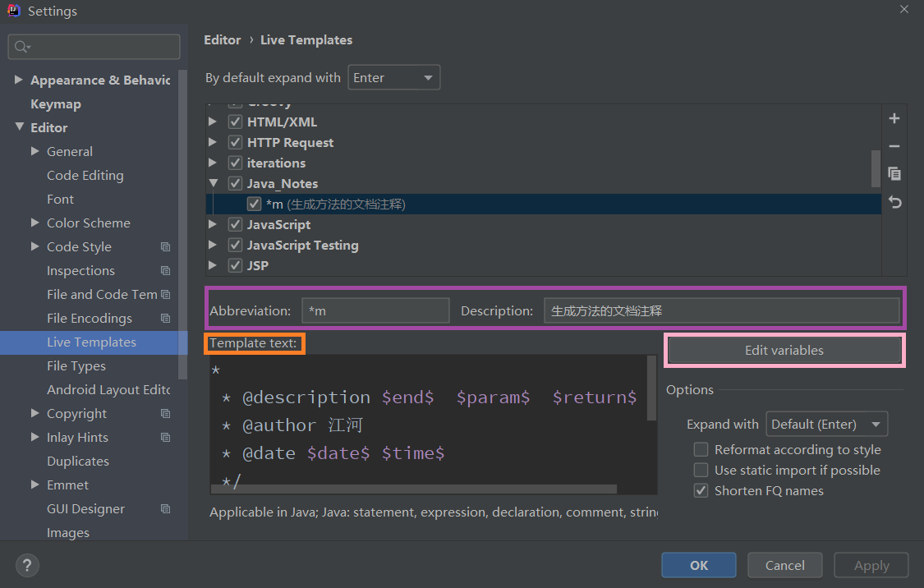
Task: Enable Reformat according to style
Action: tap(701, 449)
